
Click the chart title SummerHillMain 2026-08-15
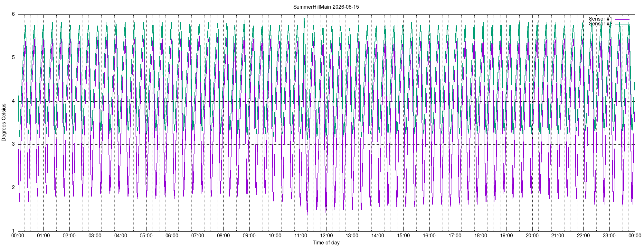click(x=326, y=7)
